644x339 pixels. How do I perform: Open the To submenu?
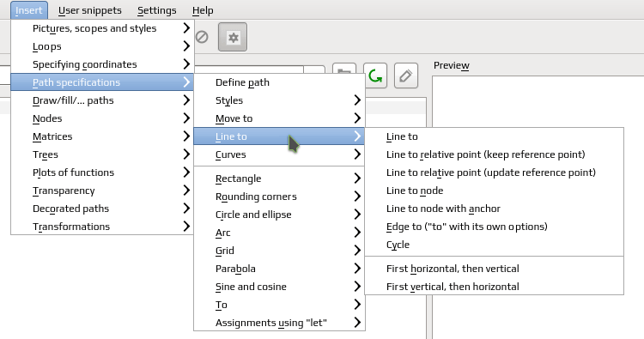(x=279, y=305)
